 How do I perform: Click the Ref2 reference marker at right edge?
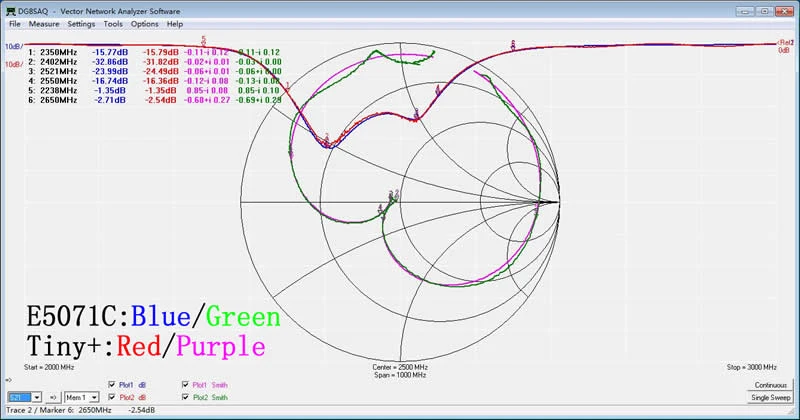[785, 42]
